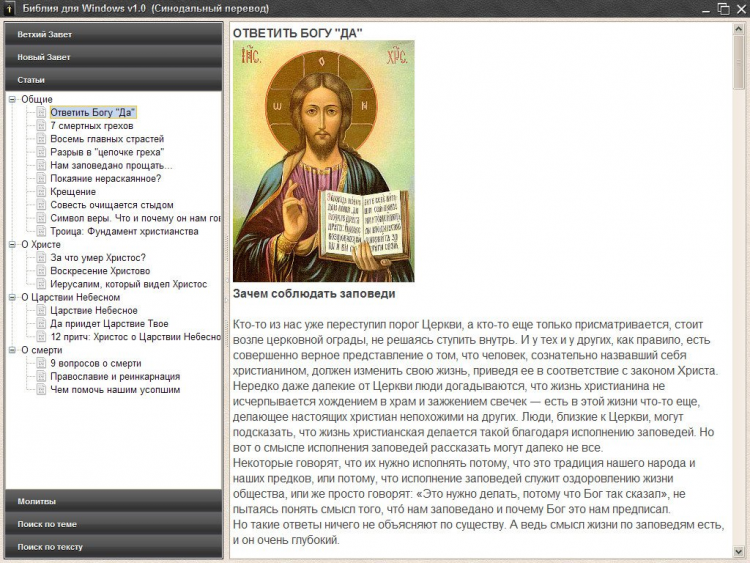Open article Крещение
Screen dimensions: 750x563
[73, 192]
